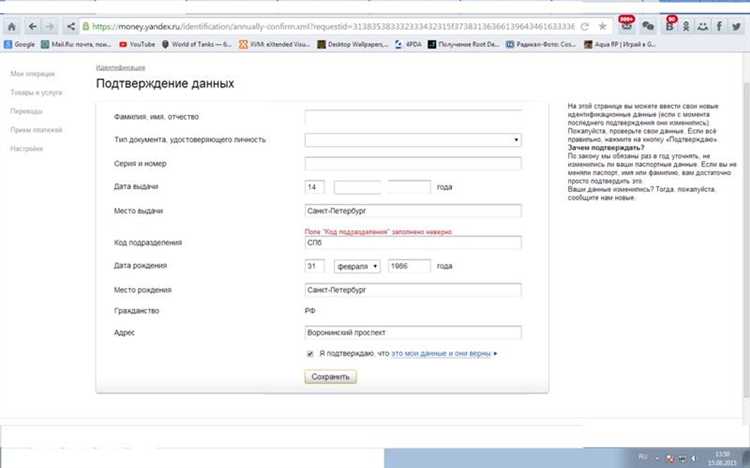750x468 pixels.
Task: Focus the "Адрес" field with Воронинский проспект
Action: (413, 333)
